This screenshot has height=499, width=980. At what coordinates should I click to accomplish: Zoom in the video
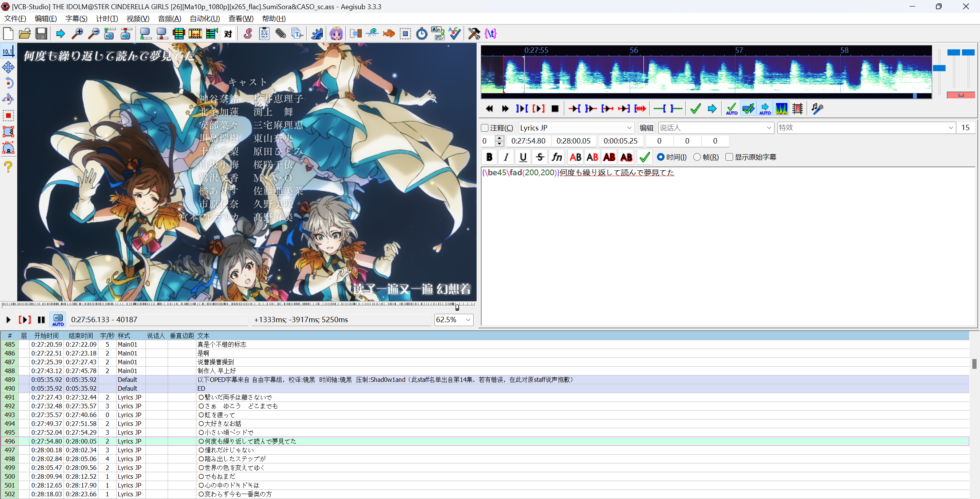[77, 34]
